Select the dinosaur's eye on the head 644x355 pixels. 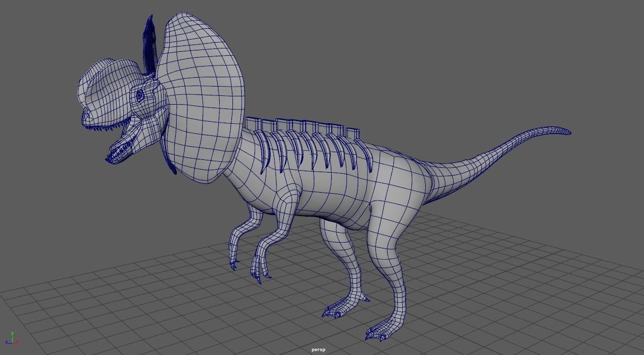pos(139,96)
